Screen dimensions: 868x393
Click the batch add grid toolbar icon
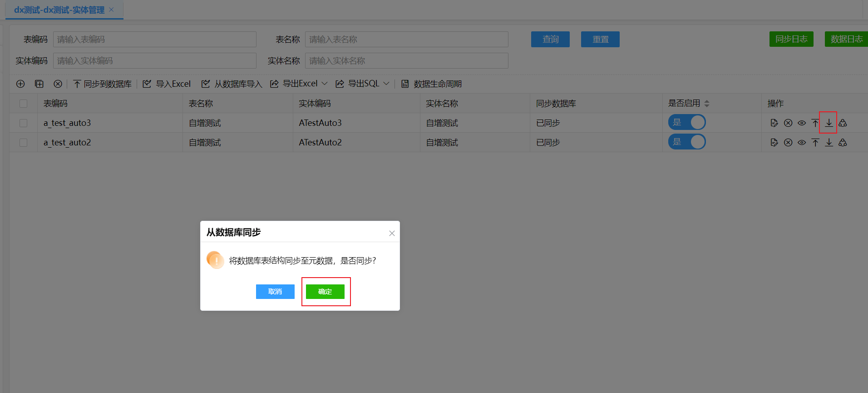click(x=39, y=84)
